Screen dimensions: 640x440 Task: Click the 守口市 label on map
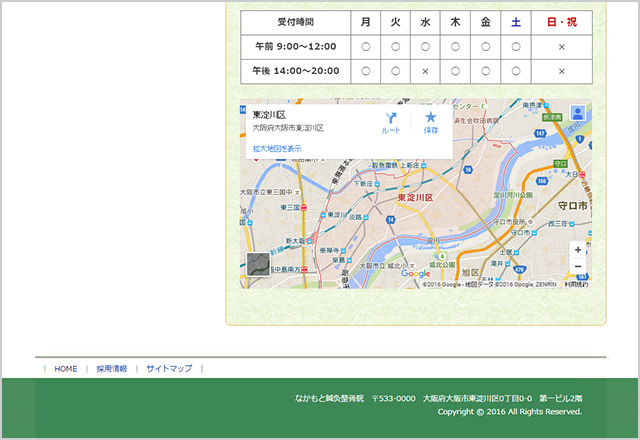pyautogui.click(x=573, y=206)
